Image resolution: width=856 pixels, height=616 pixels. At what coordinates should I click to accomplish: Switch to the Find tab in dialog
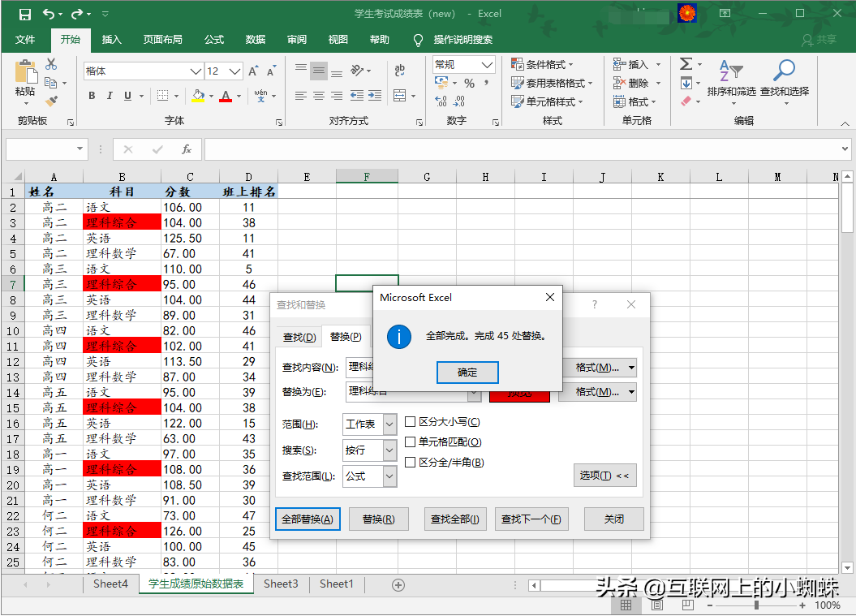point(299,337)
